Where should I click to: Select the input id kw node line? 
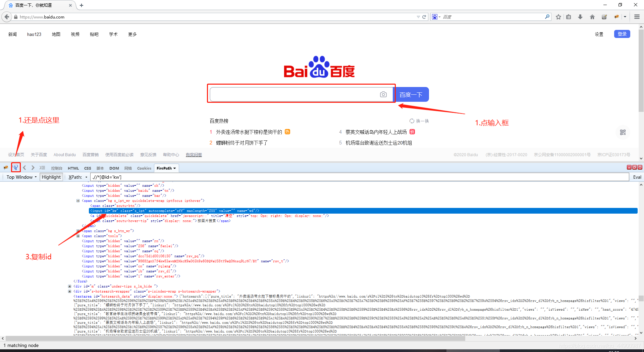363,211
